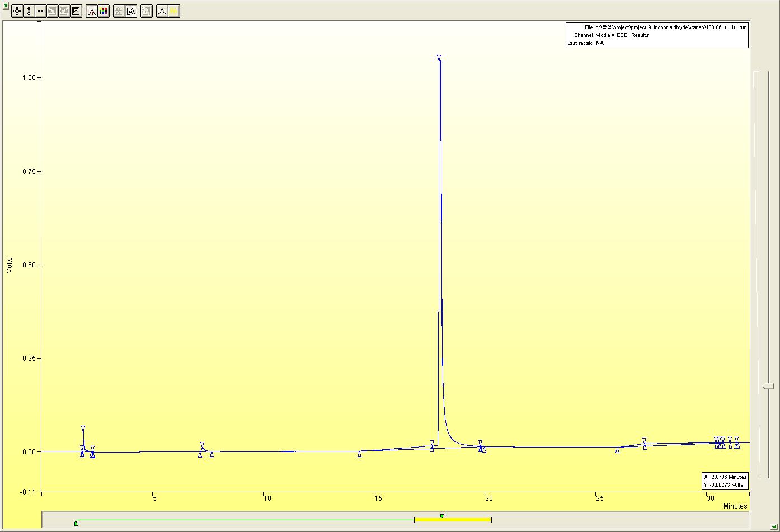This screenshot has width=780, height=532.
Task: Open the colored grid trace colors icon
Action: tap(104, 11)
